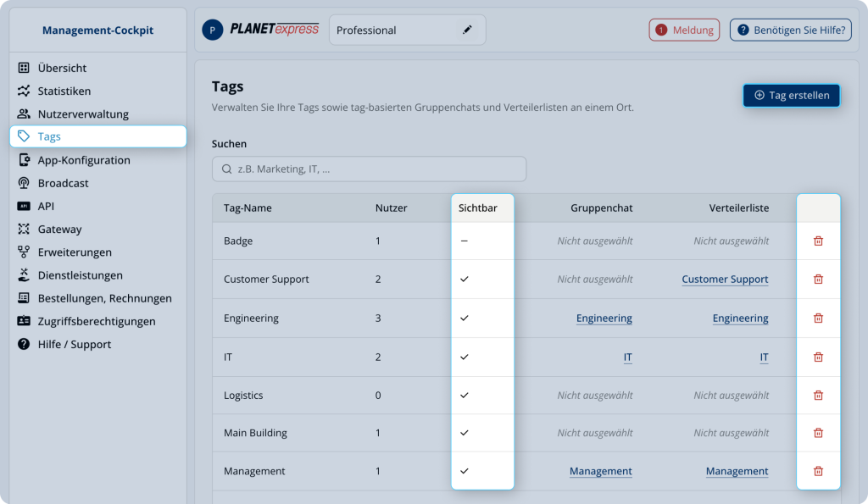The width and height of the screenshot is (868, 504).
Task: Open the Management Gruppenchat link
Action: [x=601, y=471]
